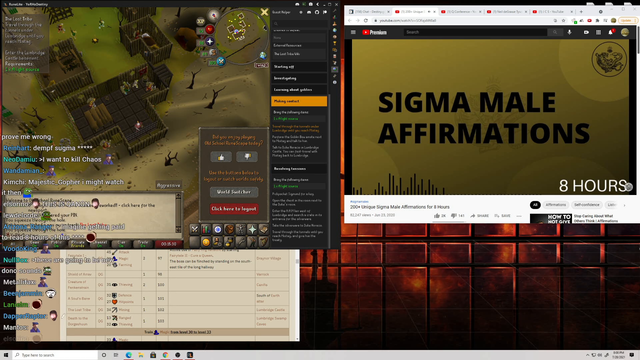The image size is (640, 360).
Task: Open the magic spellbook tab
Action: coord(264,229)
